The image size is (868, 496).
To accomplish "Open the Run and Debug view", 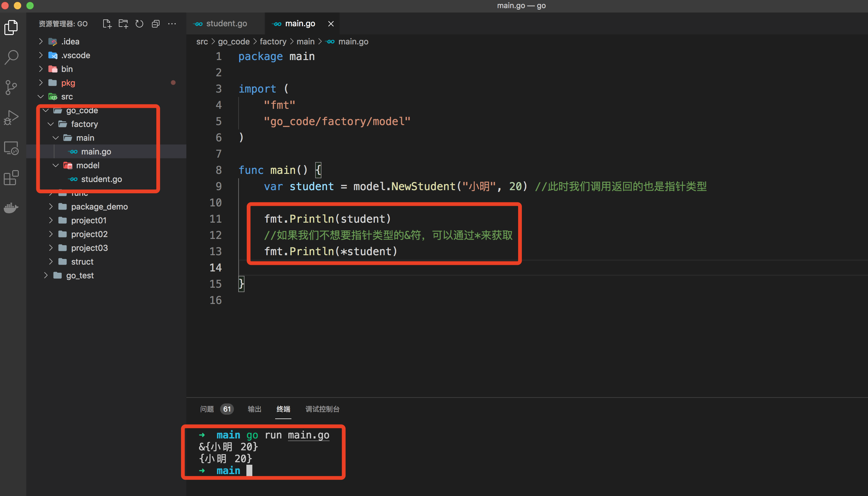I will point(11,118).
